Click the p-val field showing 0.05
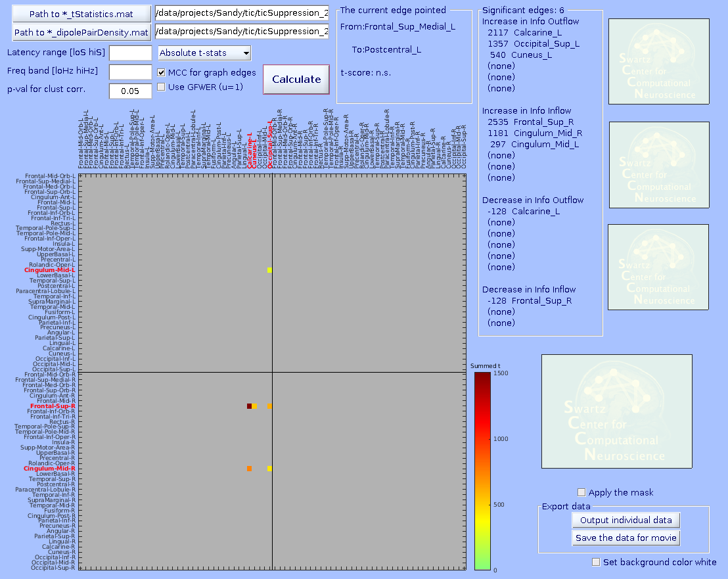 pos(130,91)
